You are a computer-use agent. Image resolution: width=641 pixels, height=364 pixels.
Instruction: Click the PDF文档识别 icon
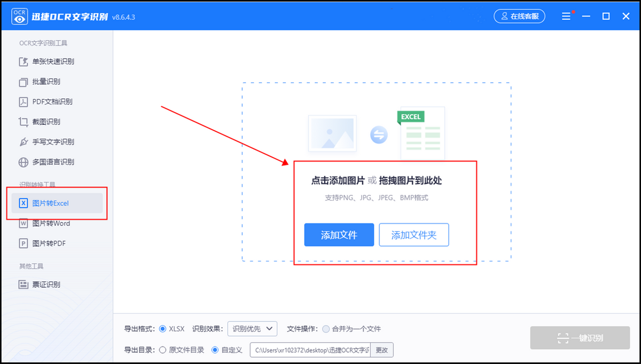click(24, 101)
